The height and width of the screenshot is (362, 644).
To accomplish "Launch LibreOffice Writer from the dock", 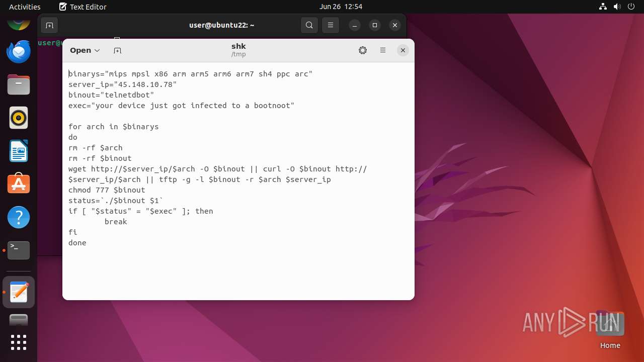I will pyautogui.click(x=19, y=151).
